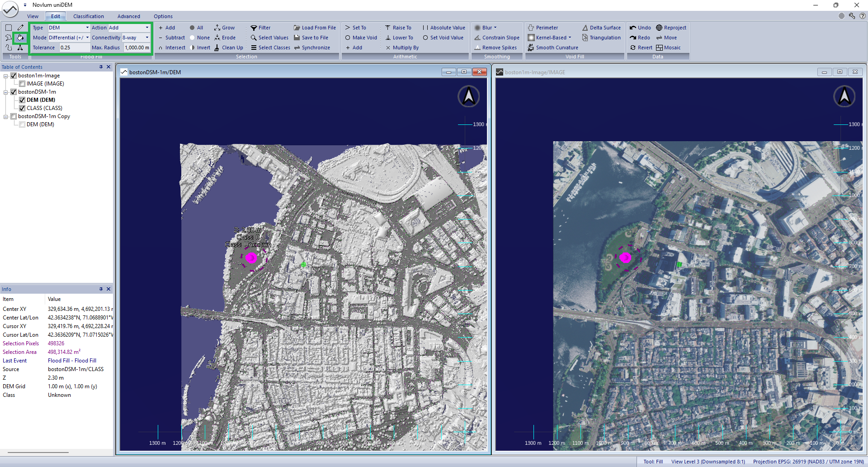Select None in Selection group
Image resolution: width=868 pixels, height=467 pixels.
[199, 38]
